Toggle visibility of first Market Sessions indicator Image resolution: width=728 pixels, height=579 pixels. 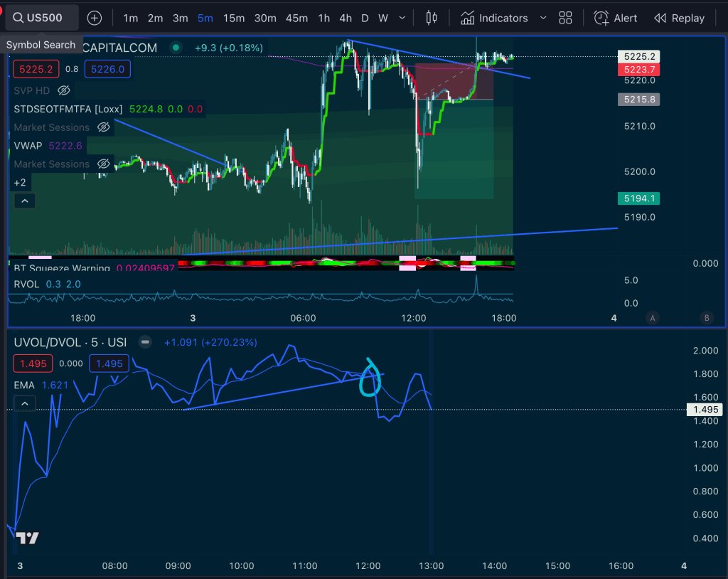(x=104, y=127)
